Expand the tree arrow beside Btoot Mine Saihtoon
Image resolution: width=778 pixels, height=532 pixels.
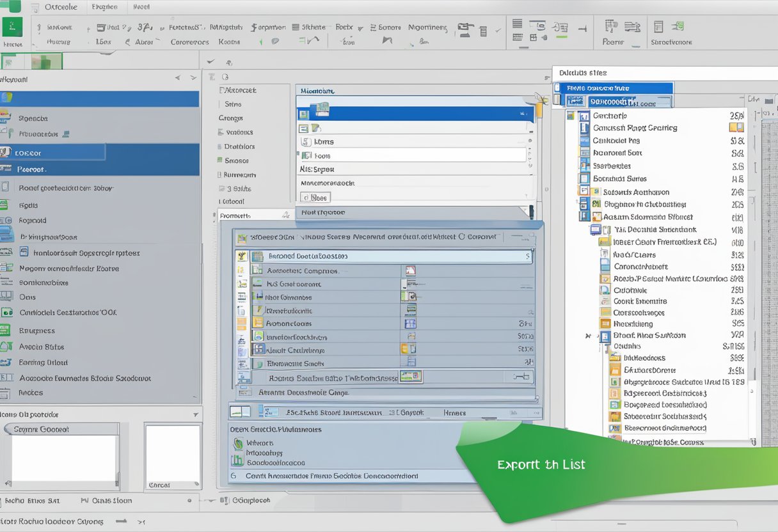pyautogui.click(x=588, y=335)
